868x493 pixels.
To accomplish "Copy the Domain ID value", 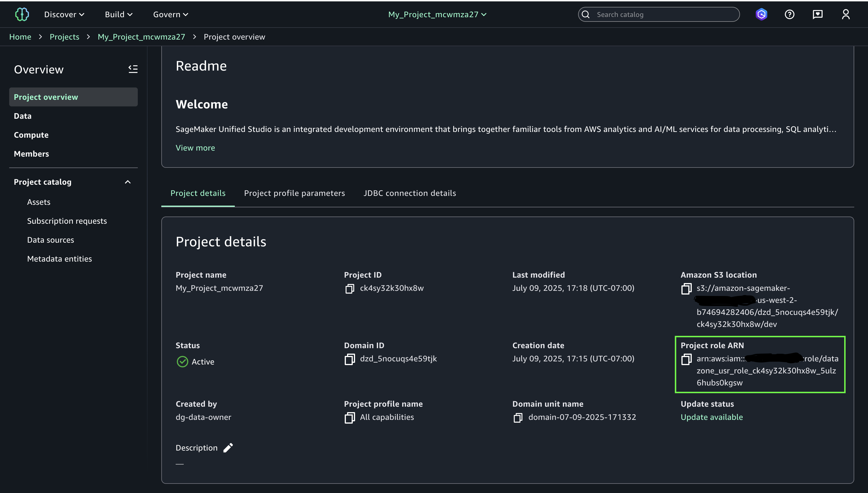I will coord(349,359).
